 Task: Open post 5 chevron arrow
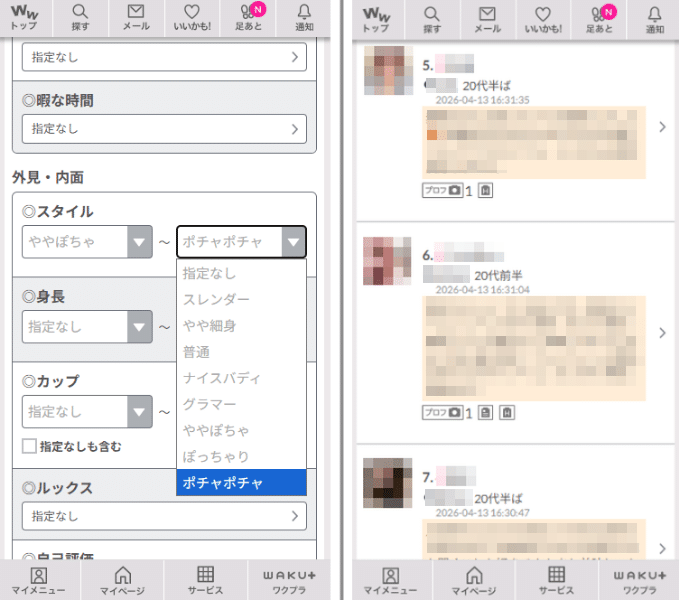(662, 127)
